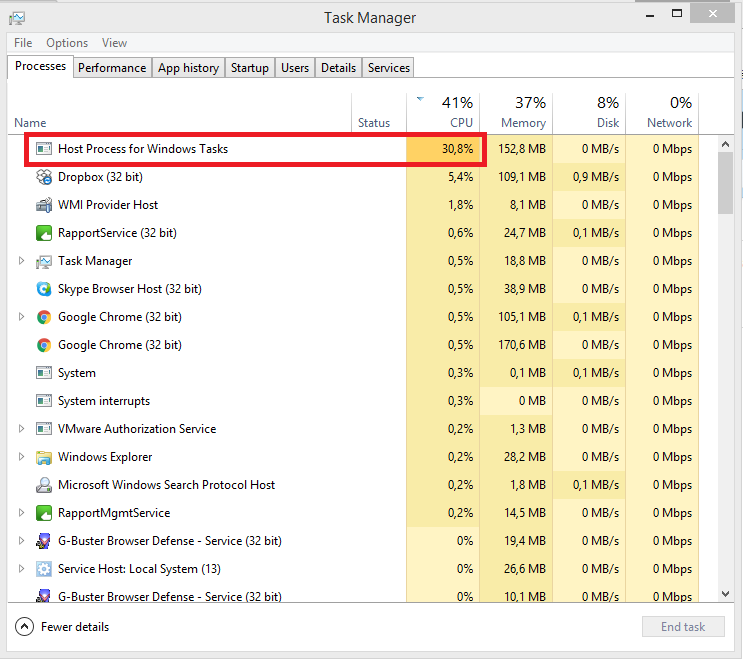
Task: Click the vertical scrollbar thumb
Action: pyautogui.click(x=725, y=183)
